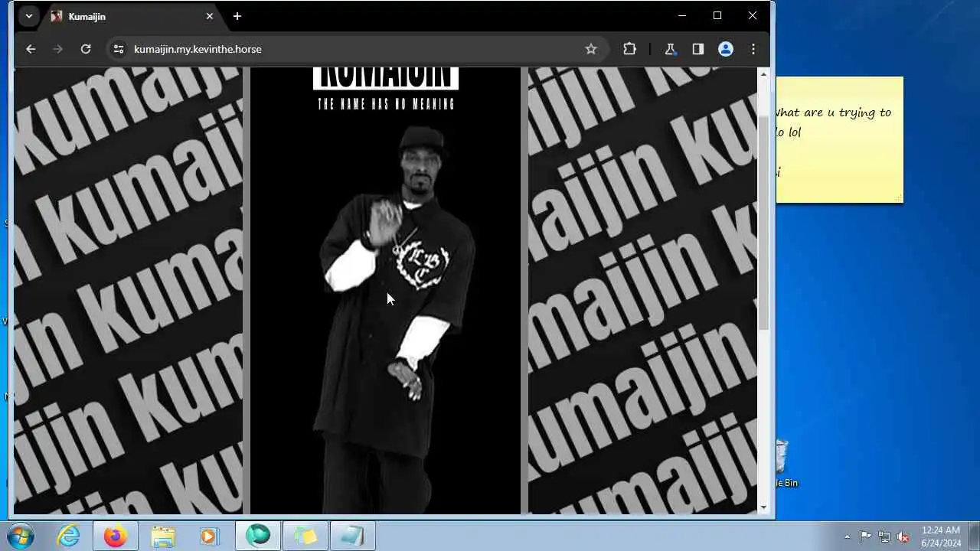Viewport: 980px width, 551px height.
Task: Launch Firefox from taskbar
Action: 116,536
